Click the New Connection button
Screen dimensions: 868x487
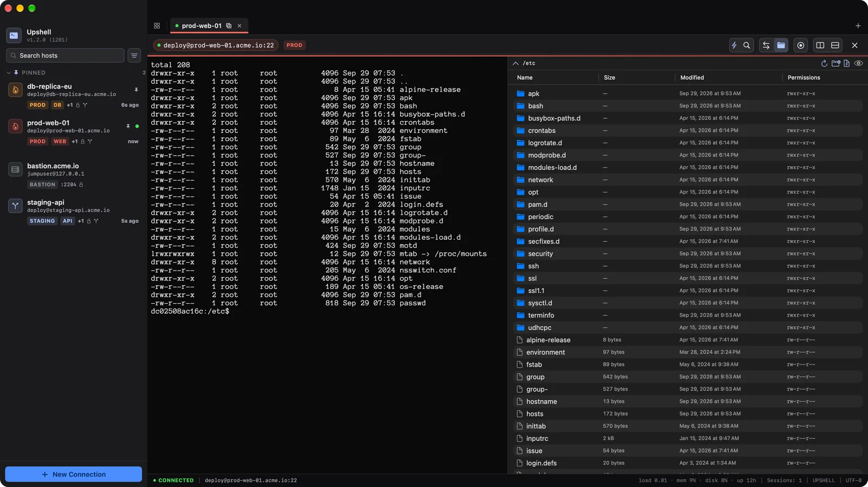coord(74,474)
